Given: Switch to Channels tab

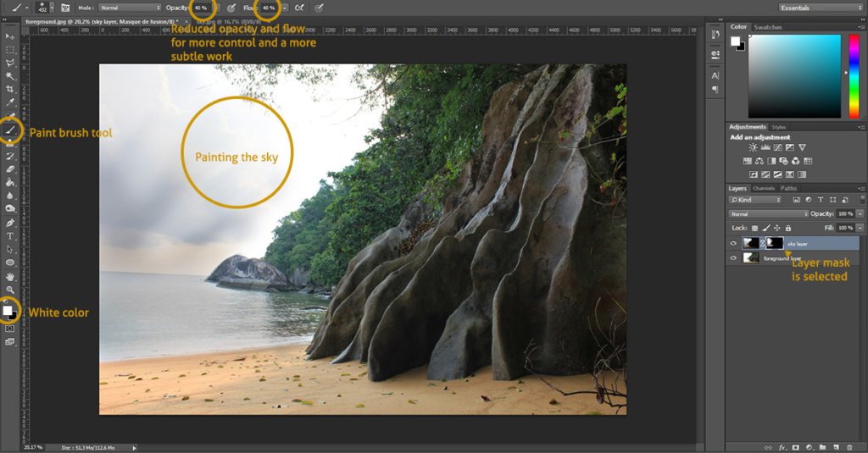Looking at the screenshot, I should pyautogui.click(x=764, y=189).
